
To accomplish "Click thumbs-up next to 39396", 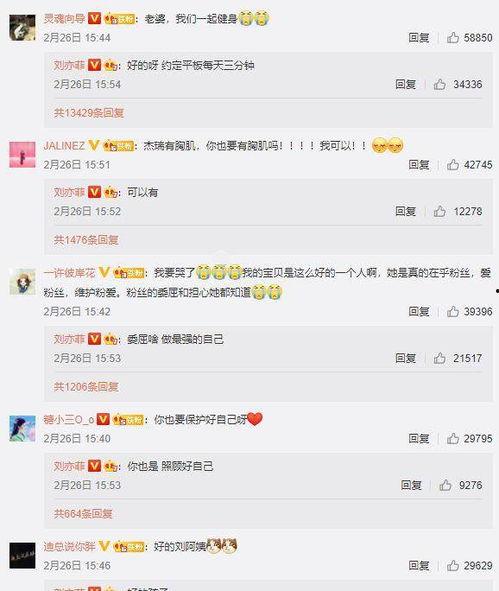I will [453, 311].
